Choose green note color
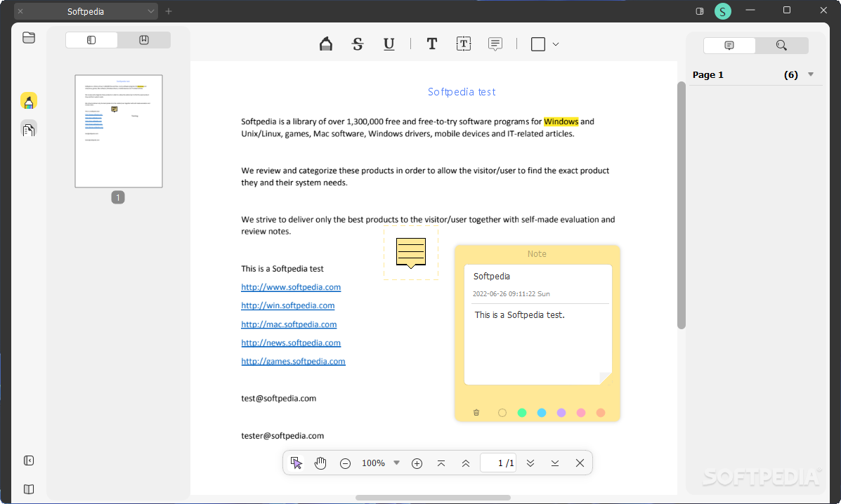 pos(522,413)
